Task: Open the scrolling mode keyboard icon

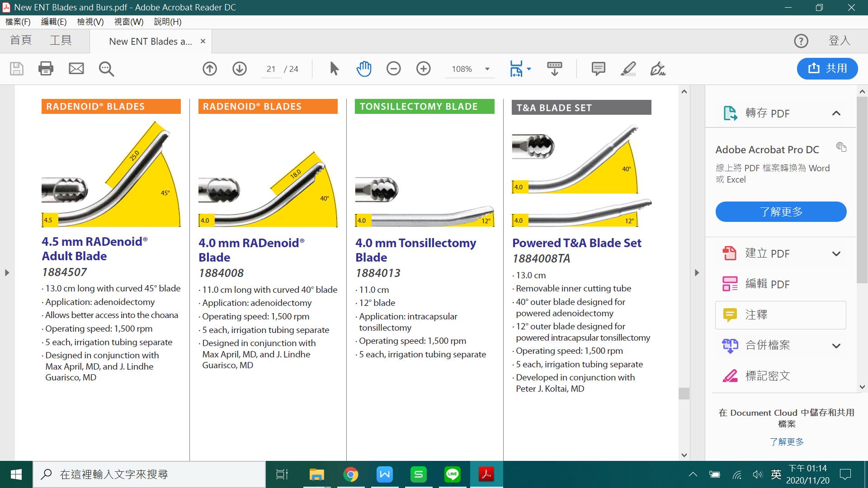Action: (x=555, y=69)
